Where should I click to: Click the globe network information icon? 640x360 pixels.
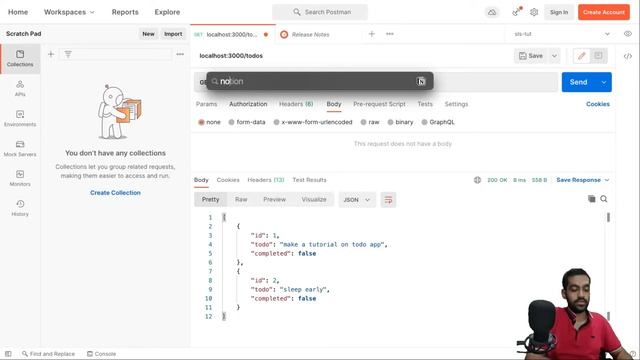477,180
